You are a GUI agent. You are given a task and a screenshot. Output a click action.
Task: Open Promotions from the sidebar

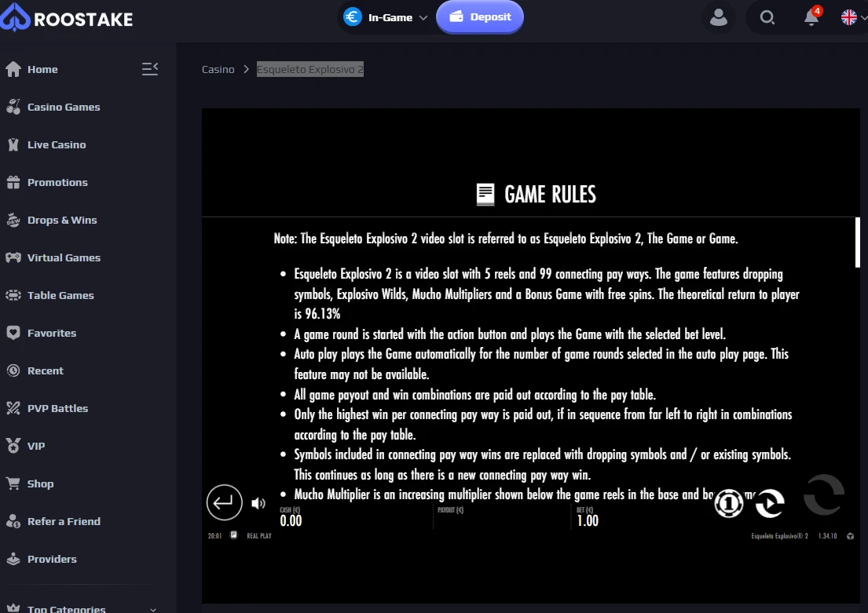[x=57, y=182]
